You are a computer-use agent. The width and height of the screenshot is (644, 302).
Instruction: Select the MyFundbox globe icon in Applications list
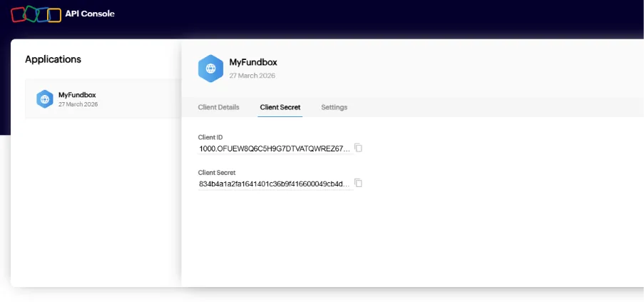pos(45,99)
